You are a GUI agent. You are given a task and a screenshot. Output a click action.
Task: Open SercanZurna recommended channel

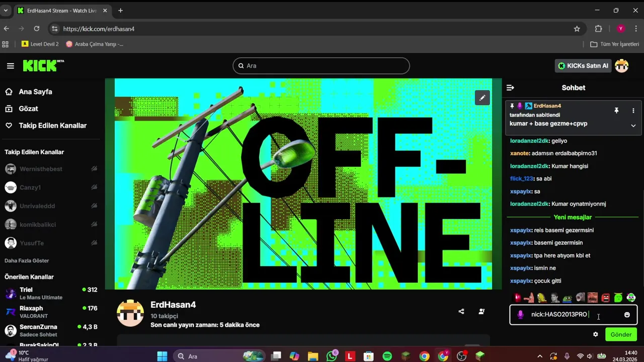[50, 330]
